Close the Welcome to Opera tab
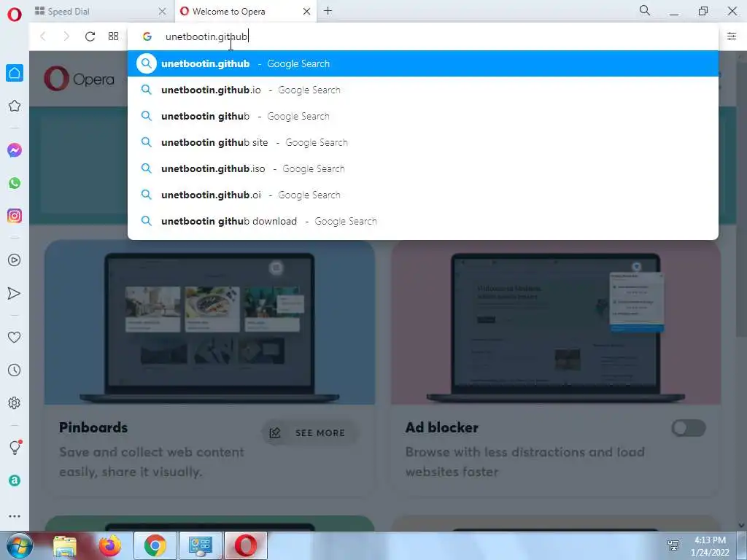Viewport: 747px width, 560px height. tap(307, 12)
